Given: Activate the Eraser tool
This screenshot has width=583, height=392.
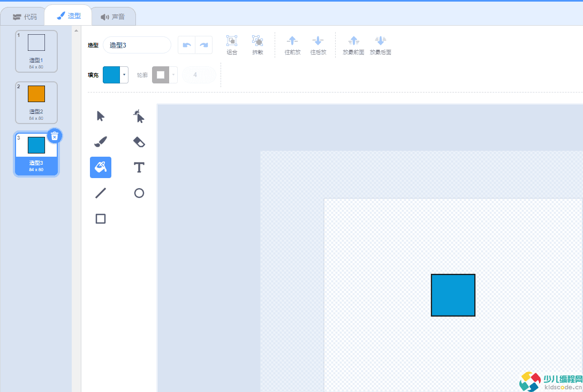Looking at the screenshot, I should (139, 142).
